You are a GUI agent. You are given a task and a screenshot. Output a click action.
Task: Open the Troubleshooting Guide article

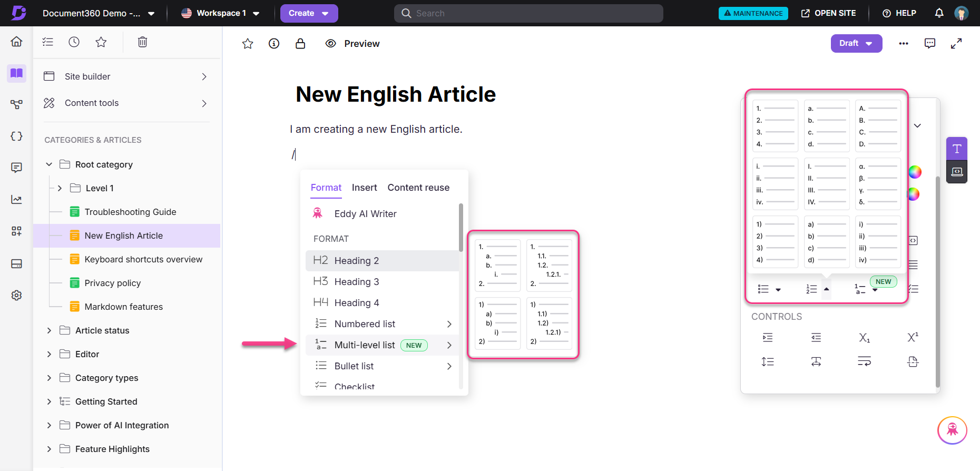(x=130, y=212)
